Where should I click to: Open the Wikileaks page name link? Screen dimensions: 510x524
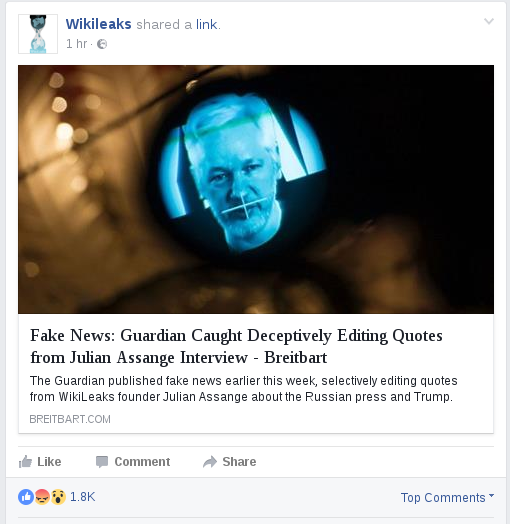click(99, 24)
